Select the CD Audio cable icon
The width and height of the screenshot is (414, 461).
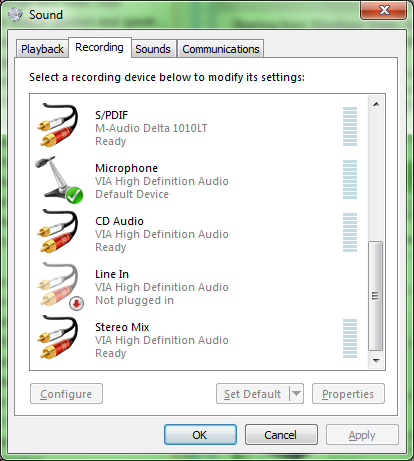click(x=58, y=231)
